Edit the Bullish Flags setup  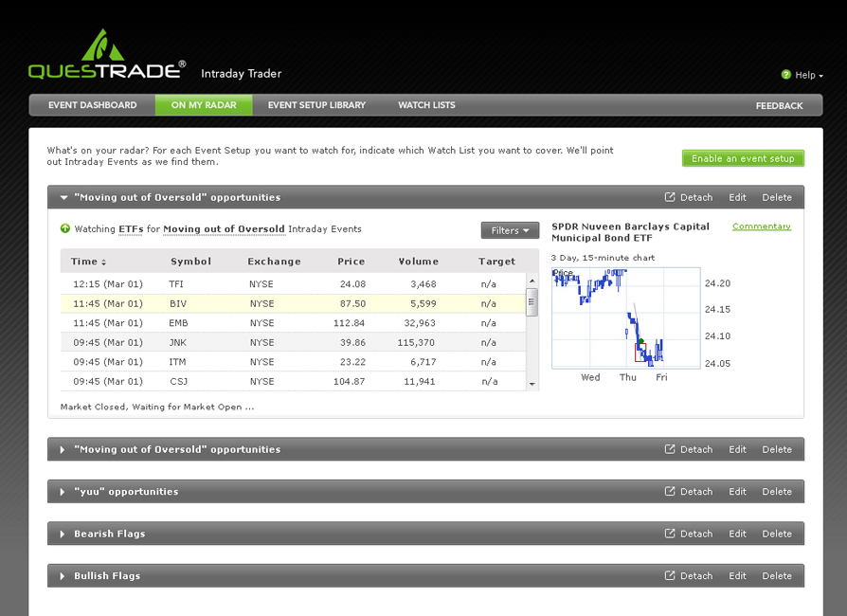click(x=737, y=575)
